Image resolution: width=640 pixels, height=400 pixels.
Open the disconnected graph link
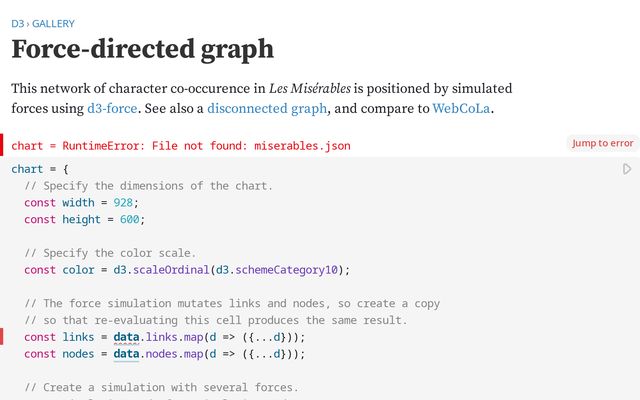click(x=264, y=108)
